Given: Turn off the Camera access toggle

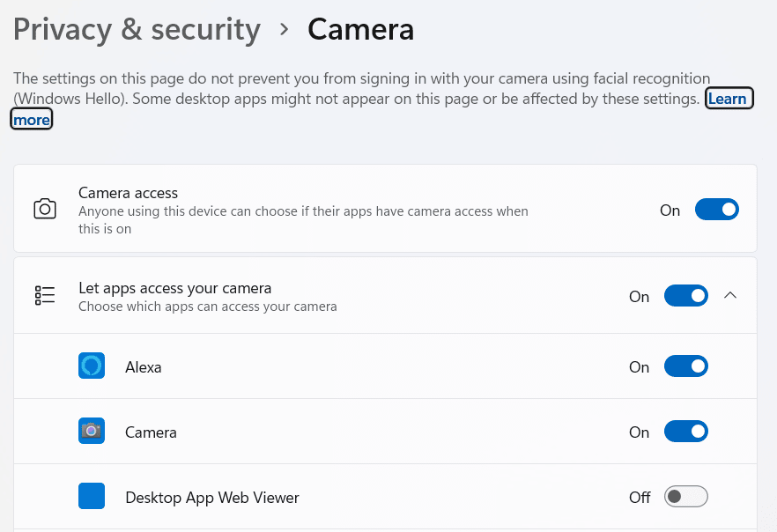Looking at the screenshot, I should (716, 210).
